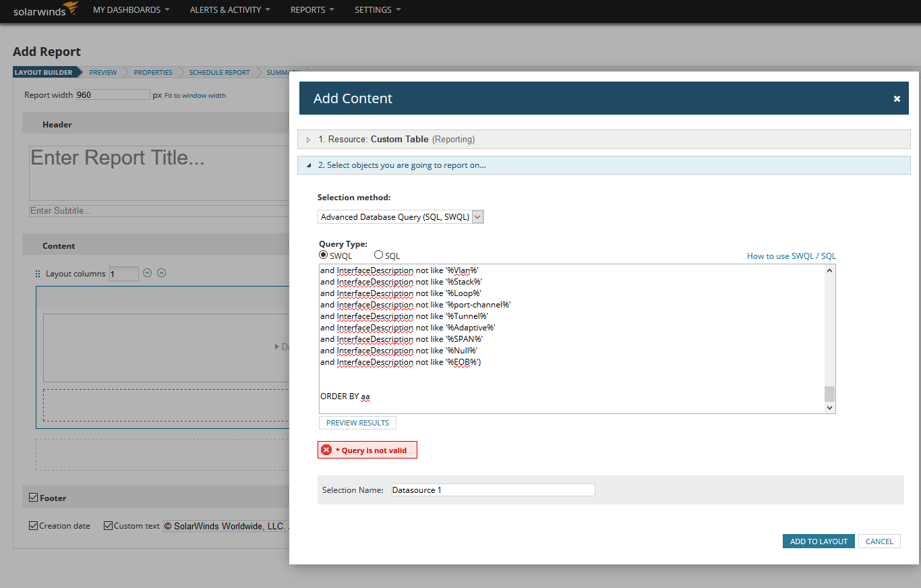Click the Header section title
Screen dimensions: 921x588
click(57, 125)
